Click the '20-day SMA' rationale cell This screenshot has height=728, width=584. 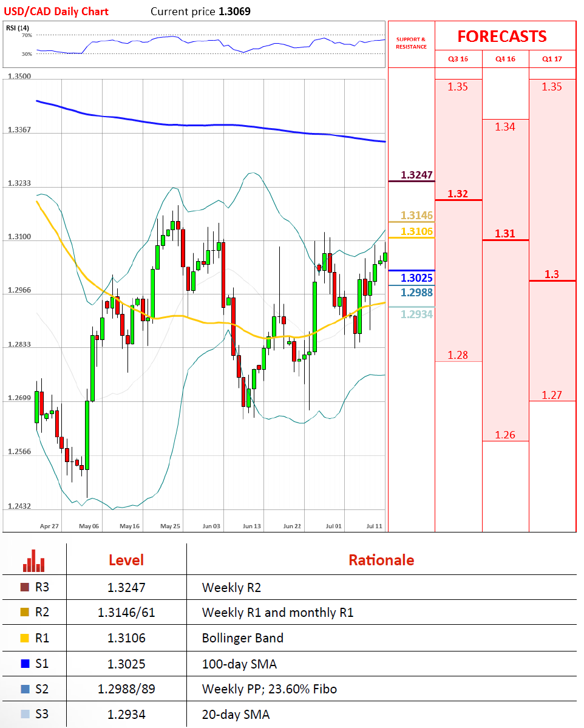pyautogui.click(x=236, y=715)
